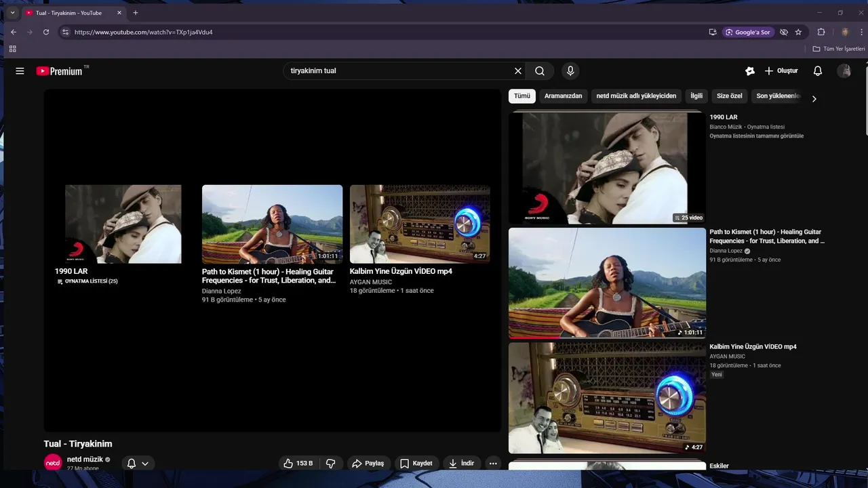Bookmark this page with star icon
868x488 pixels.
[798, 32]
